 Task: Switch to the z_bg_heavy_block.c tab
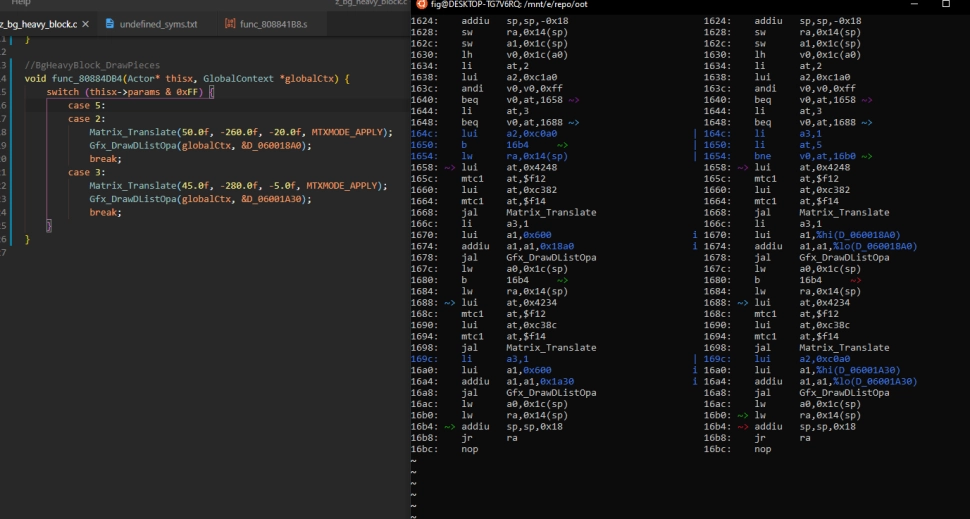pos(38,24)
